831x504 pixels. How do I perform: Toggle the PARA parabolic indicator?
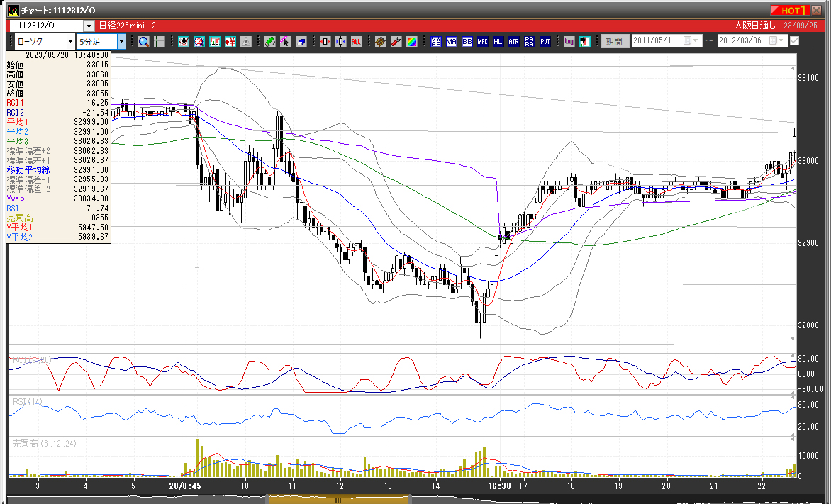[x=529, y=41]
